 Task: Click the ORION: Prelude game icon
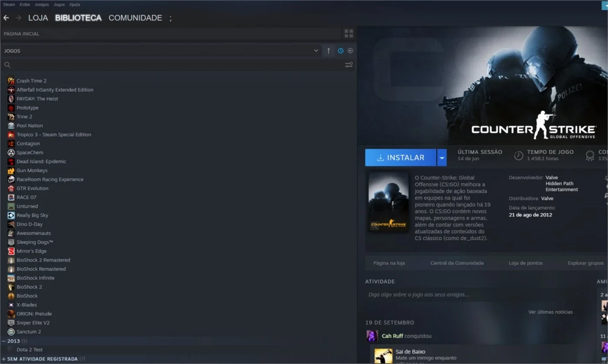[11, 314]
